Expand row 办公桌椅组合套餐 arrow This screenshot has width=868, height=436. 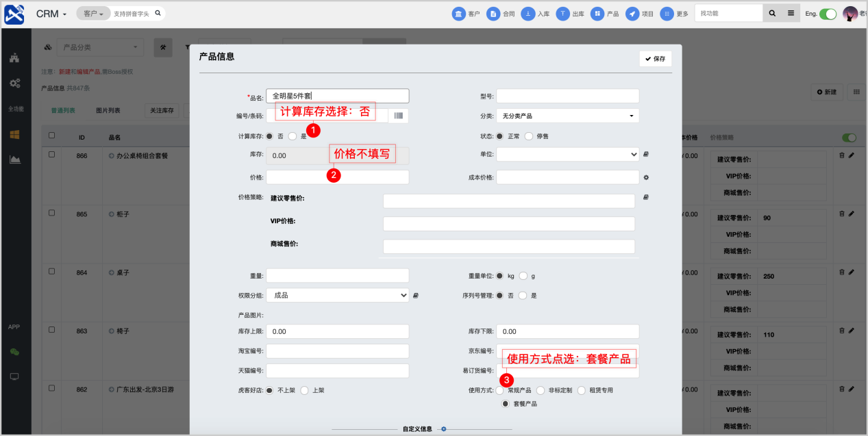click(112, 156)
